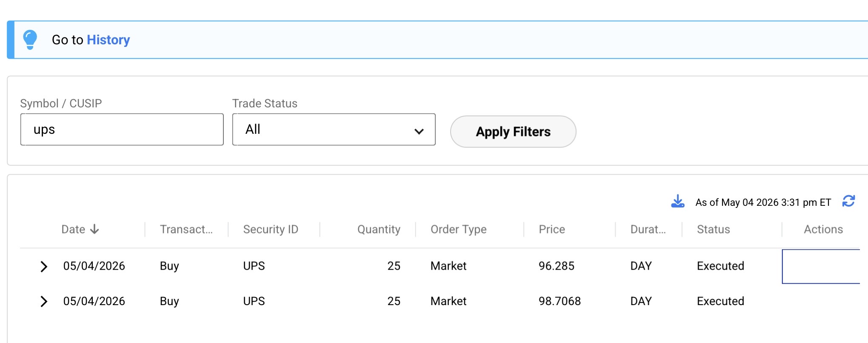Screen dimensions: 868x343
Task: Click Market order type in 96.285 row
Action: 448,266
